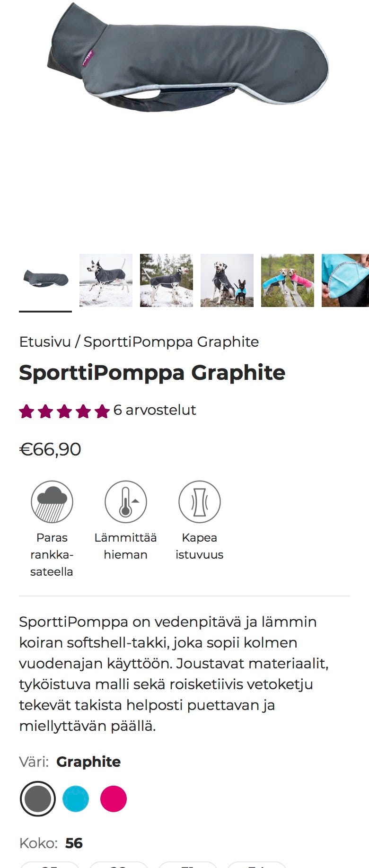Viewport: 369px width, 868px height.
Task: Click the currently selected first product thumbnail
Action: [44, 280]
